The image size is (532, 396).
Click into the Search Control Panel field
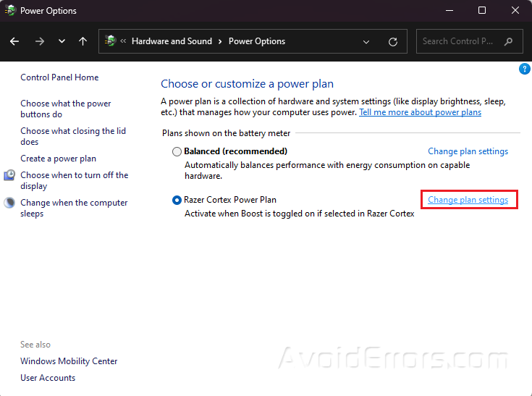[460, 41]
